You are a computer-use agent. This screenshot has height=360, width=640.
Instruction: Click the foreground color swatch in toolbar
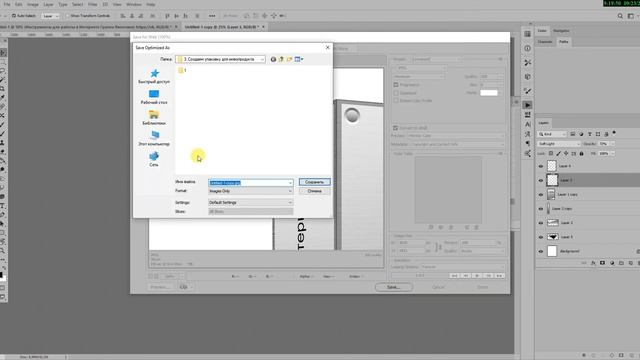point(1,275)
